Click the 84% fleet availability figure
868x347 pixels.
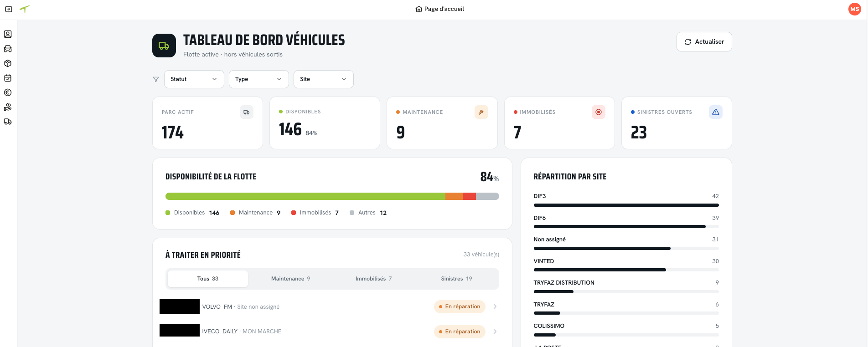490,177
